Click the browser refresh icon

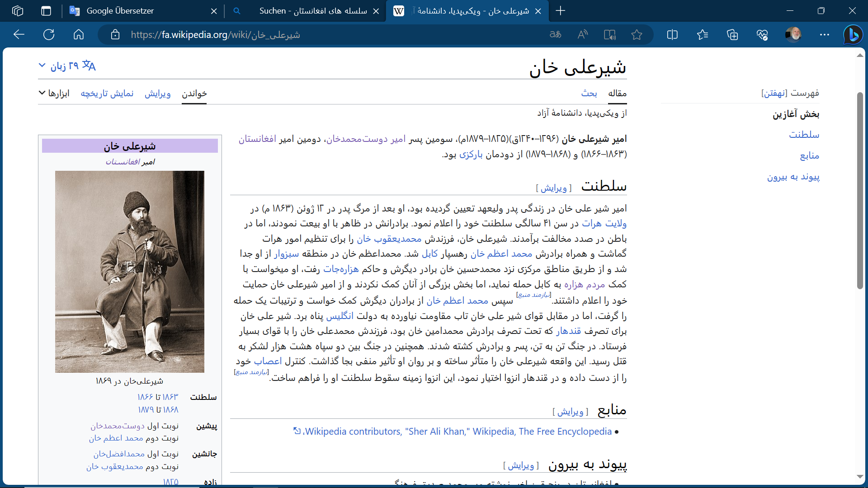[x=49, y=35]
